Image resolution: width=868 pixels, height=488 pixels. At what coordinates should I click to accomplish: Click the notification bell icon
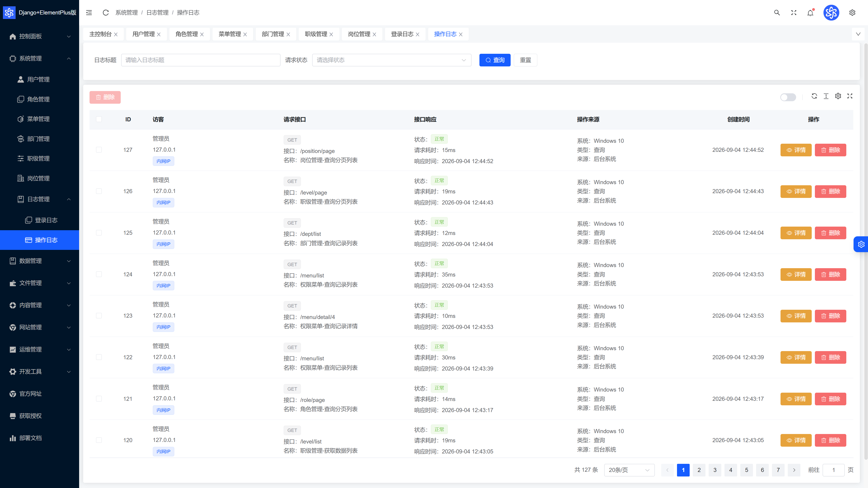pyautogui.click(x=810, y=12)
